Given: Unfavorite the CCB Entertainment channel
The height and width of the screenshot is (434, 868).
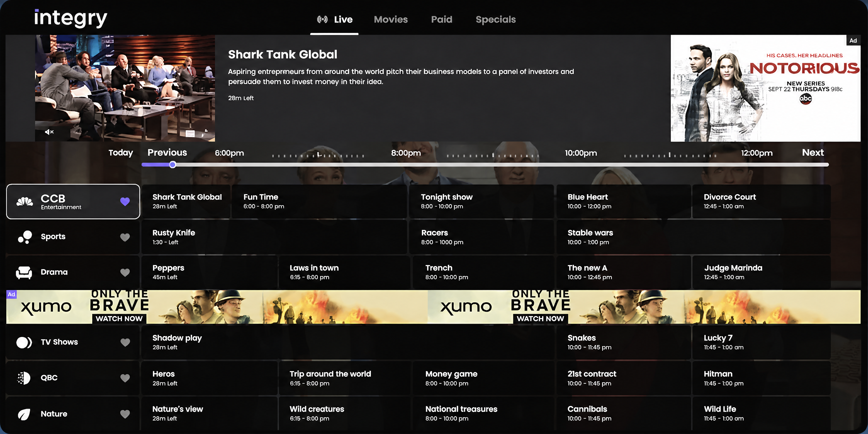Looking at the screenshot, I should [125, 201].
